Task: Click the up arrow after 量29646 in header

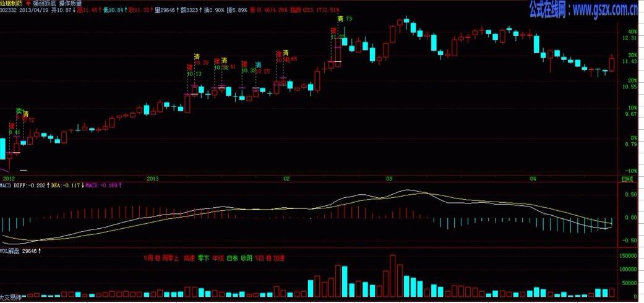Action: 178,9
